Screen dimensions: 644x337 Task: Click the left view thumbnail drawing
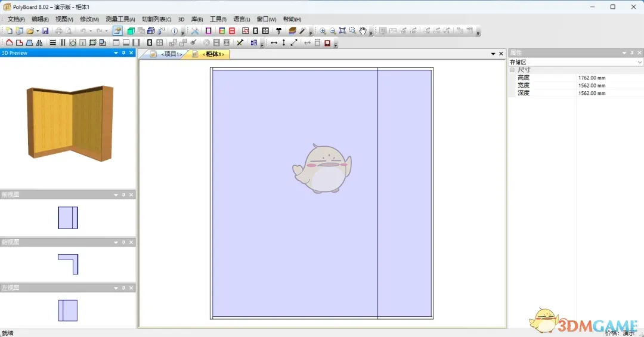pos(68,311)
